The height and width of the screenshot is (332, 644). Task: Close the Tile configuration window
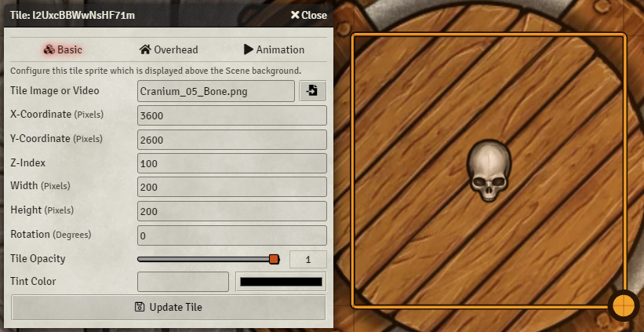coord(308,15)
